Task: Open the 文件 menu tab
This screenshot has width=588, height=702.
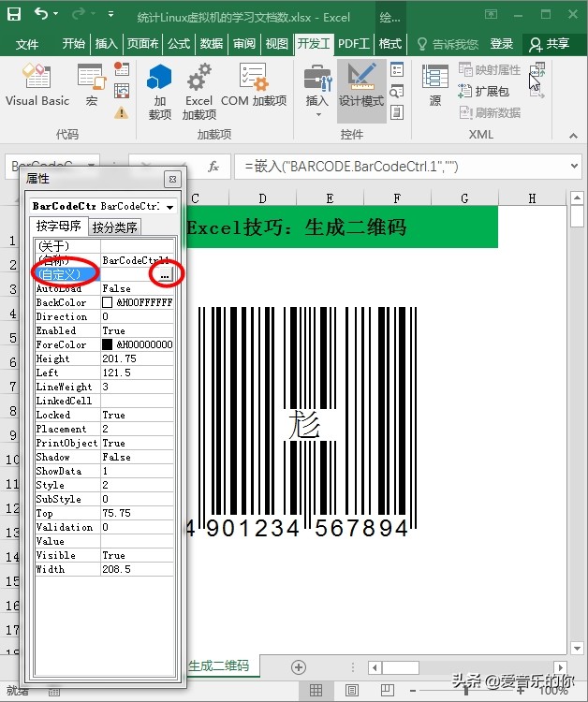Action: 27,44
